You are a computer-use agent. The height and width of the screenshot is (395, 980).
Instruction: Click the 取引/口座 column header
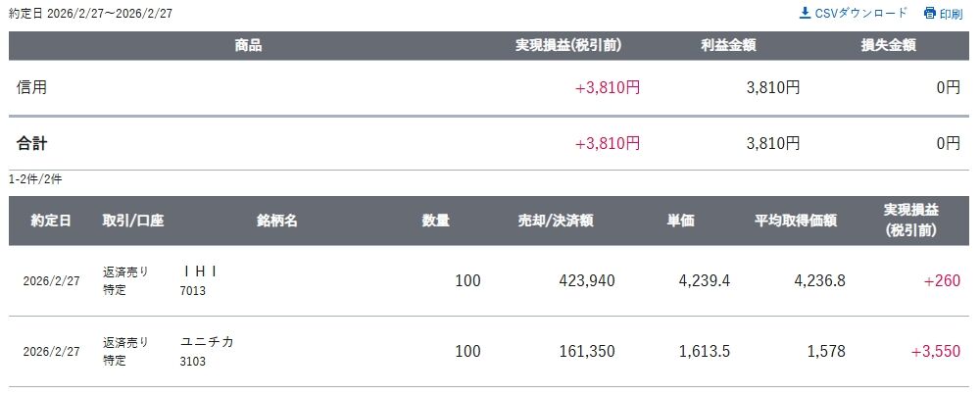click(133, 221)
